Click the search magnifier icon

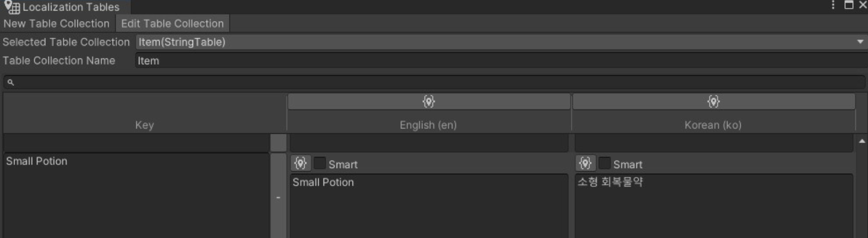(x=11, y=82)
